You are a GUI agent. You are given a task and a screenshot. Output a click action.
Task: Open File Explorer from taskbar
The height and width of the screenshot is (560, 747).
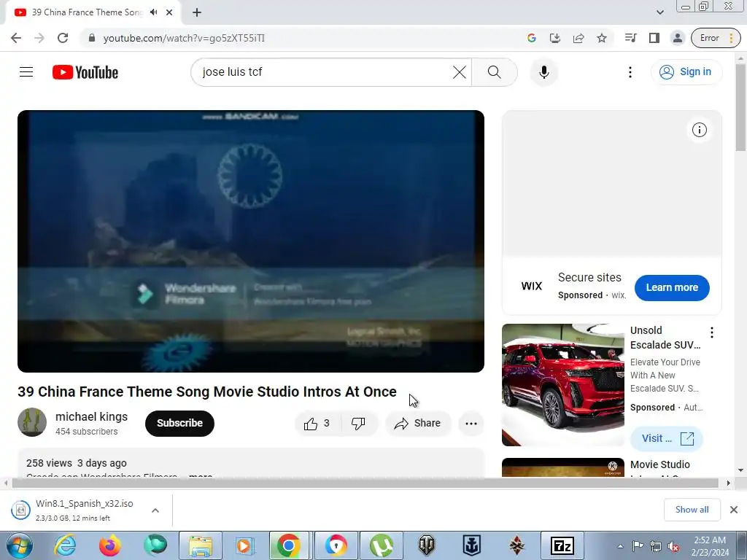tap(201, 545)
